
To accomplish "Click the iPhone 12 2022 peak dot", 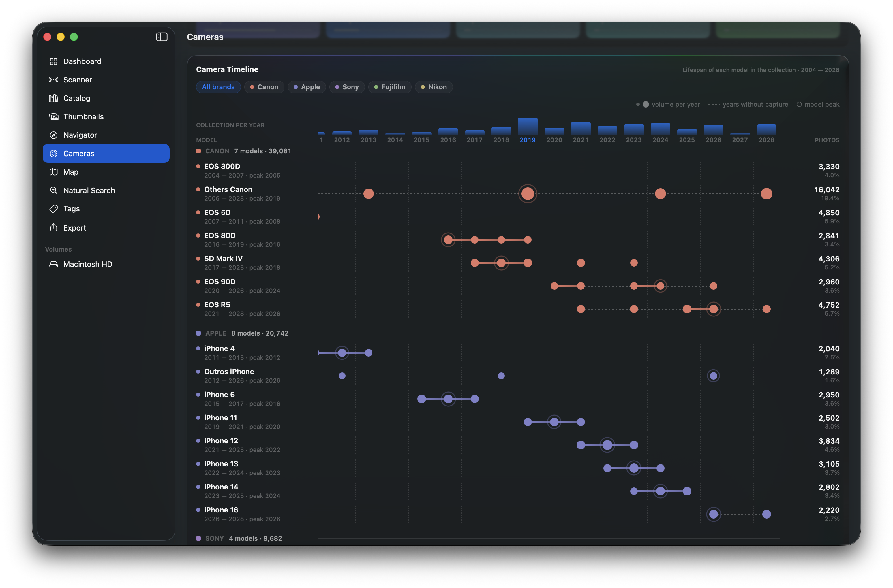I will 607,445.
